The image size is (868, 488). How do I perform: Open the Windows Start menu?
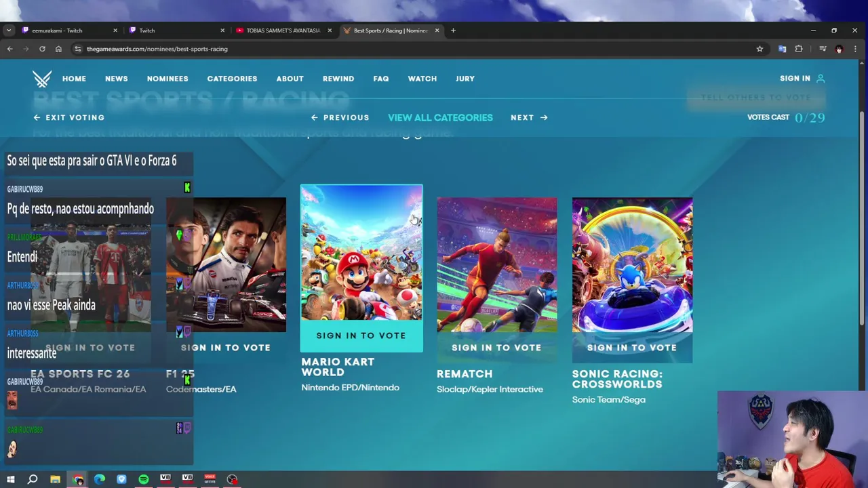(10, 479)
